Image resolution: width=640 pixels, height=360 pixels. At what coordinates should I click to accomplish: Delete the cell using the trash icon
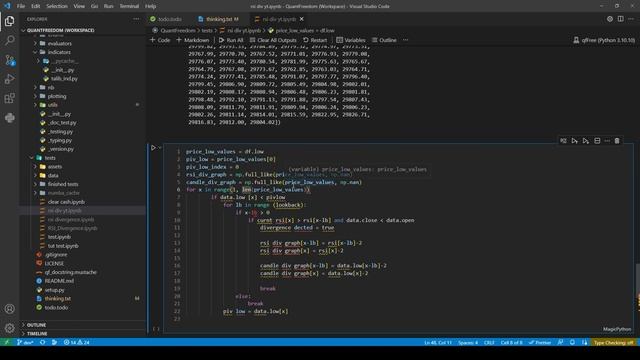(x=617, y=141)
